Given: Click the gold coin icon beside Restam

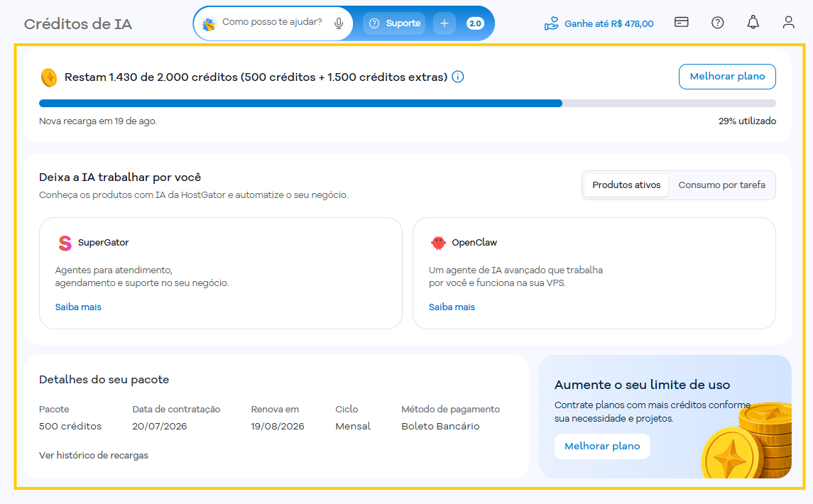Looking at the screenshot, I should [x=49, y=77].
